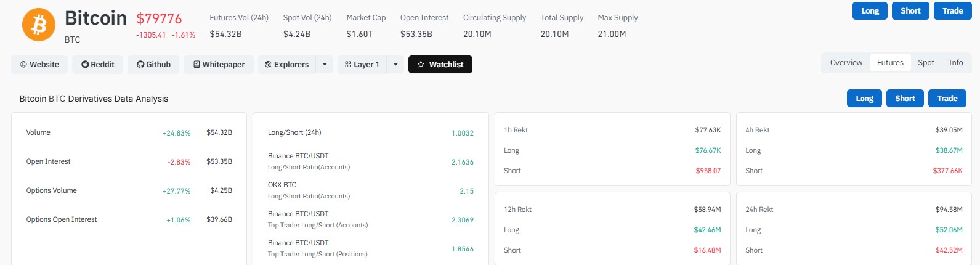Open the Whitepaper document link
Image resolution: width=980 pixels, height=265 pixels.
coord(219,65)
